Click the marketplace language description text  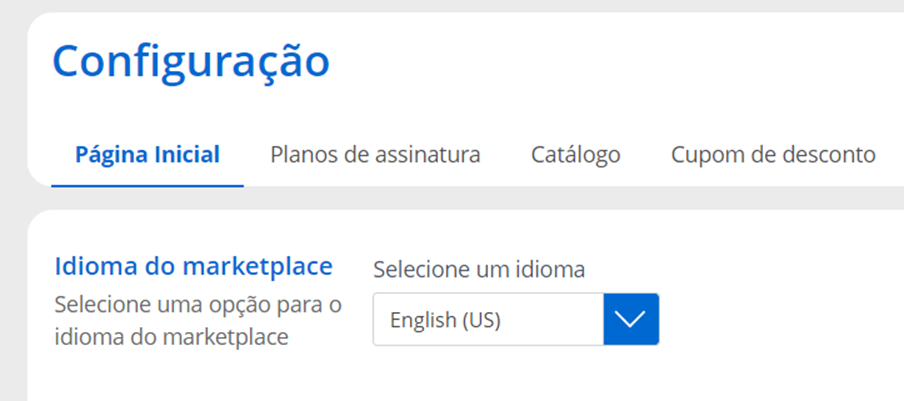[x=197, y=320]
